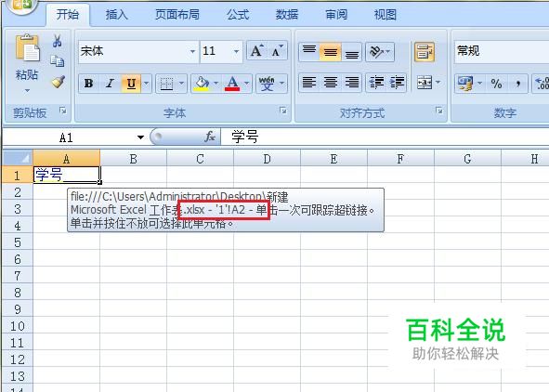Viewport: 549px width, 392px height.
Task: Open the Name Box A1 dropdown arrow
Action: pyautogui.click(x=140, y=137)
